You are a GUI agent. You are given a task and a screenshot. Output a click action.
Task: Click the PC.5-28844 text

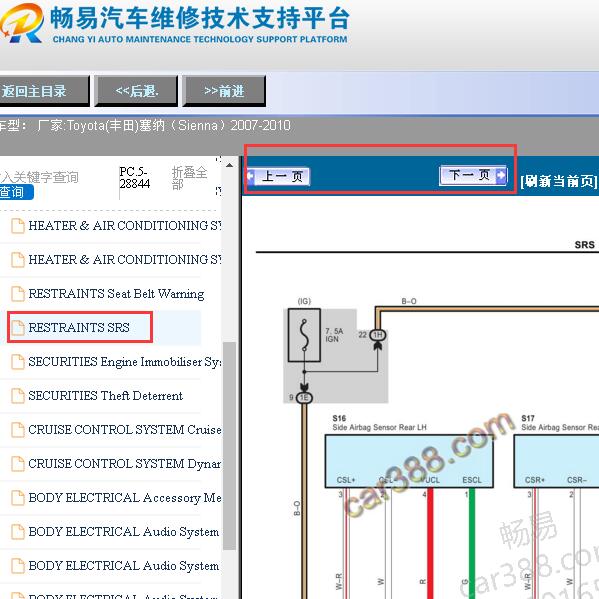point(134,178)
